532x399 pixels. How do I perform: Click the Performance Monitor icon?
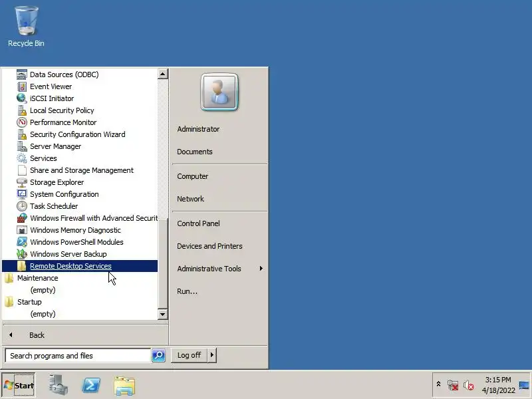(x=22, y=122)
